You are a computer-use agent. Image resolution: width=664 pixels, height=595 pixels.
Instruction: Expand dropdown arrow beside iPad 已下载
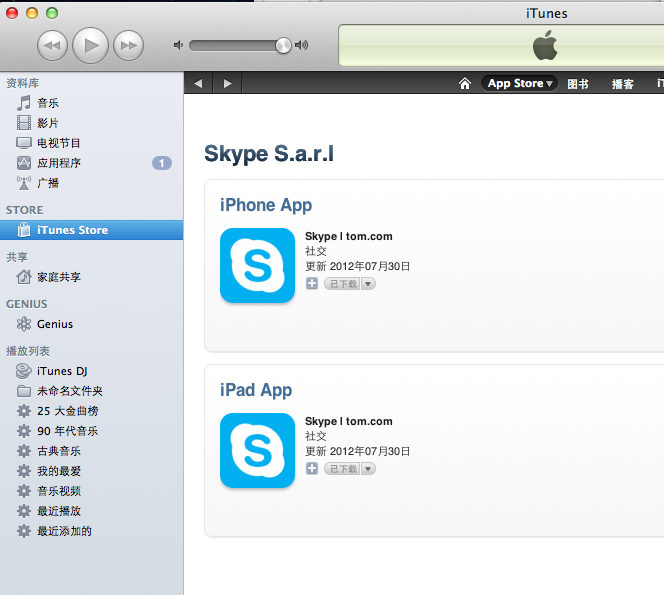click(368, 469)
